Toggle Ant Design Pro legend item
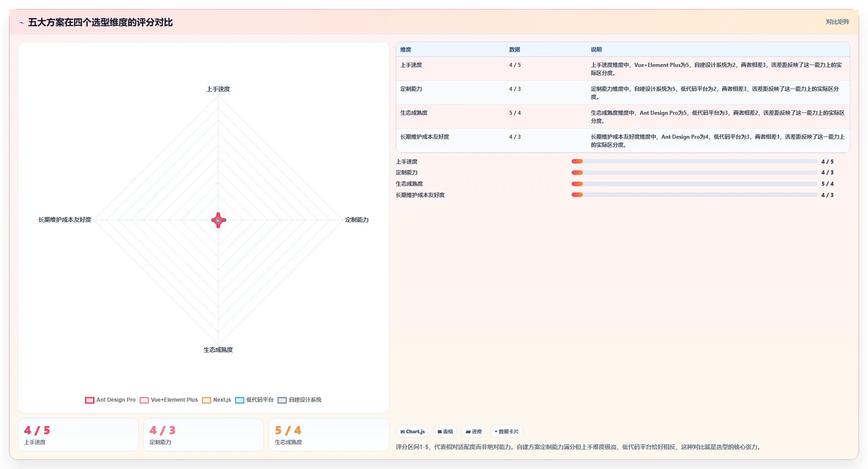 110,400
